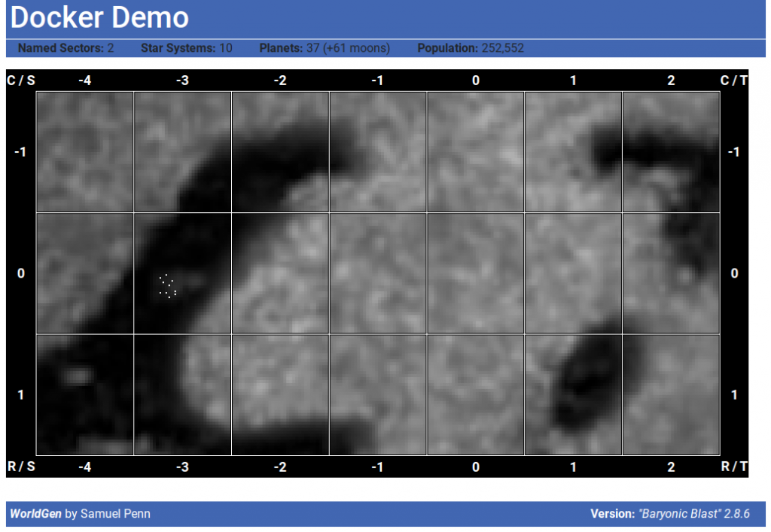The image size is (771, 532).
Task: Open sector at column -4, row -1
Action: (85, 152)
